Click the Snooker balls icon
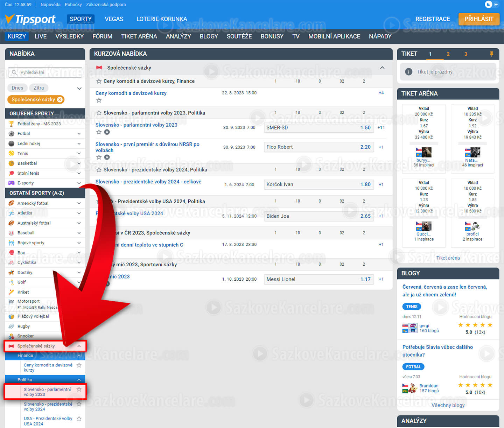The width and height of the screenshot is (504, 428). (11, 336)
